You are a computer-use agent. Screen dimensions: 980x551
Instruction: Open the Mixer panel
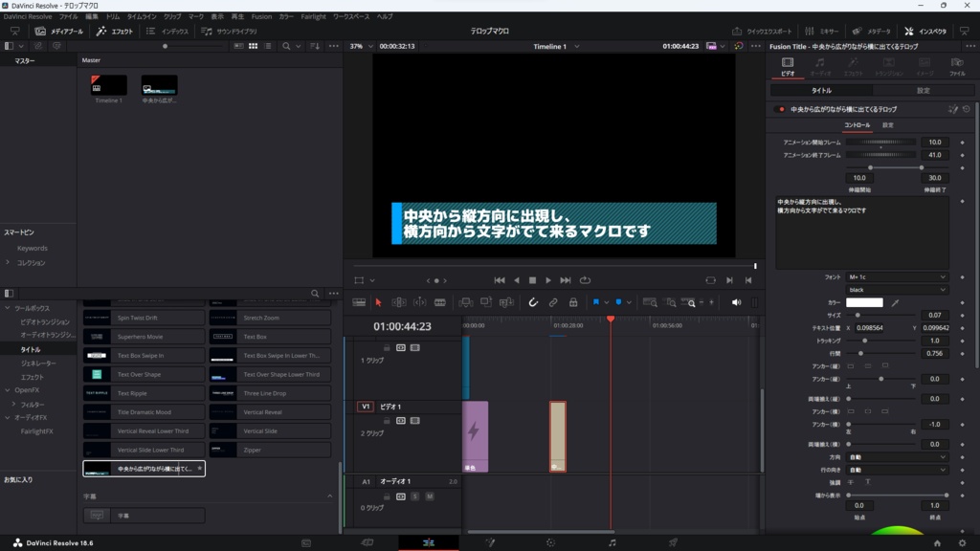click(822, 32)
